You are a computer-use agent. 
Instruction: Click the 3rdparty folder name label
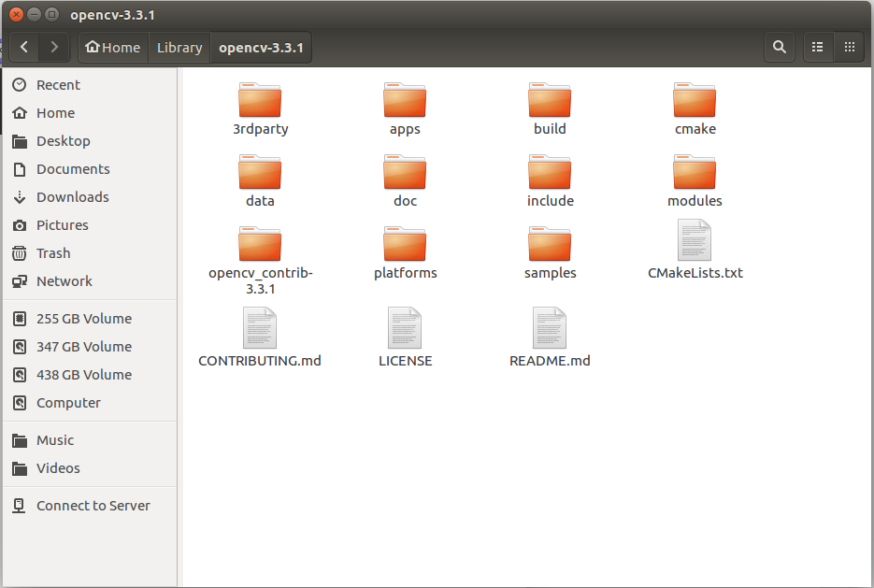click(x=260, y=129)
